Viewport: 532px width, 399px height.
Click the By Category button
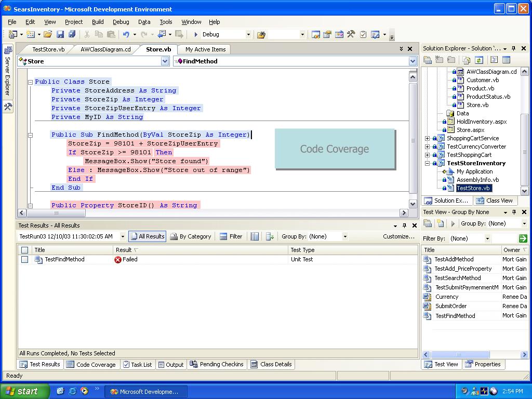point(191,236)
